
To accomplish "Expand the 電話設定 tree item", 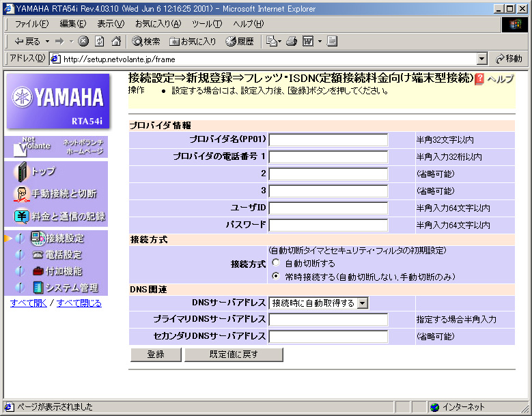I will [x=63, y=255].
